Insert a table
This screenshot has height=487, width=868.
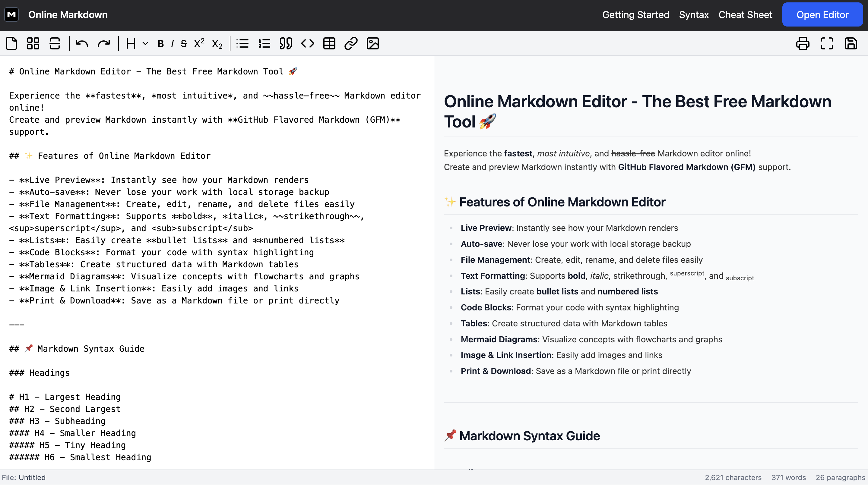(x=329, y=43)
